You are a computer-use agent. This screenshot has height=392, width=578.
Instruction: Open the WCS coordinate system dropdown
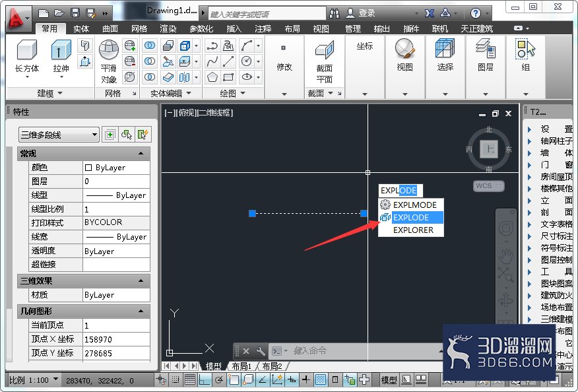click(x=489, y=186)
